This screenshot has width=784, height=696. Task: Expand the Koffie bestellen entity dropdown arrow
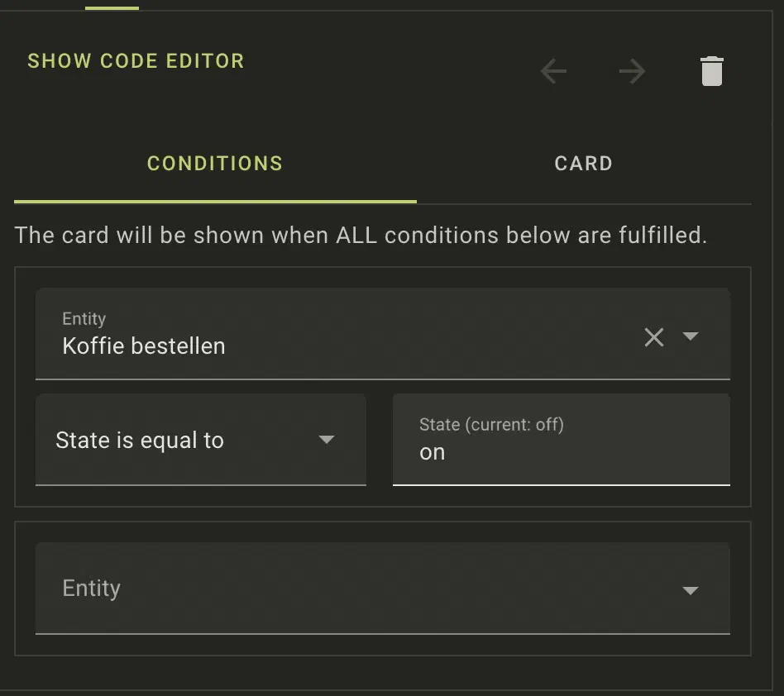pyautogui.click(x=691, y=336)
